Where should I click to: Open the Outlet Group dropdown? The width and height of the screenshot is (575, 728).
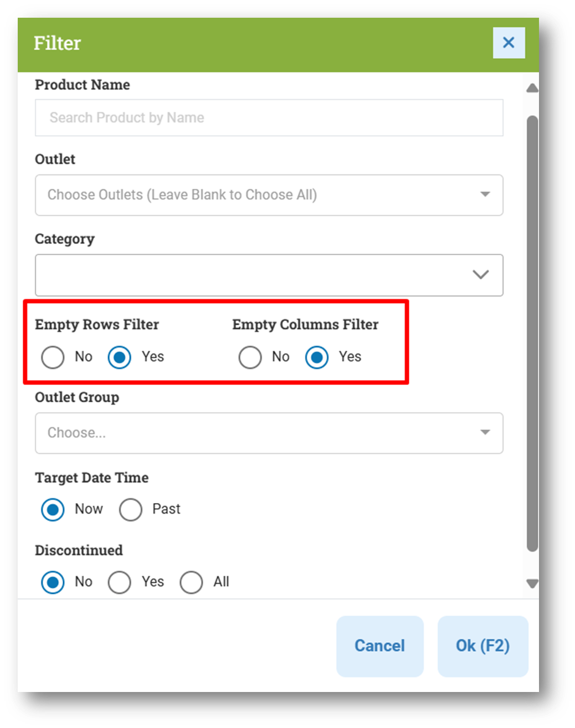tap(269, 433)
